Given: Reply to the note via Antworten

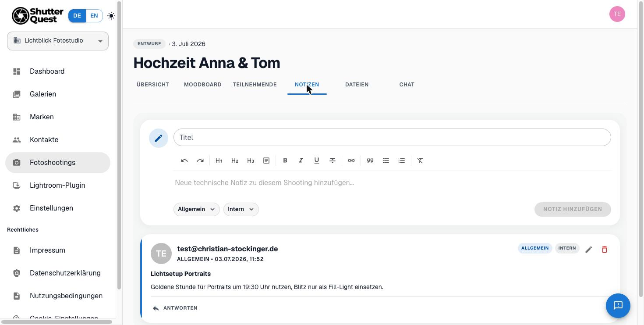Looking at the screenshot, I should pyautogui.click(x=175, y=308).
